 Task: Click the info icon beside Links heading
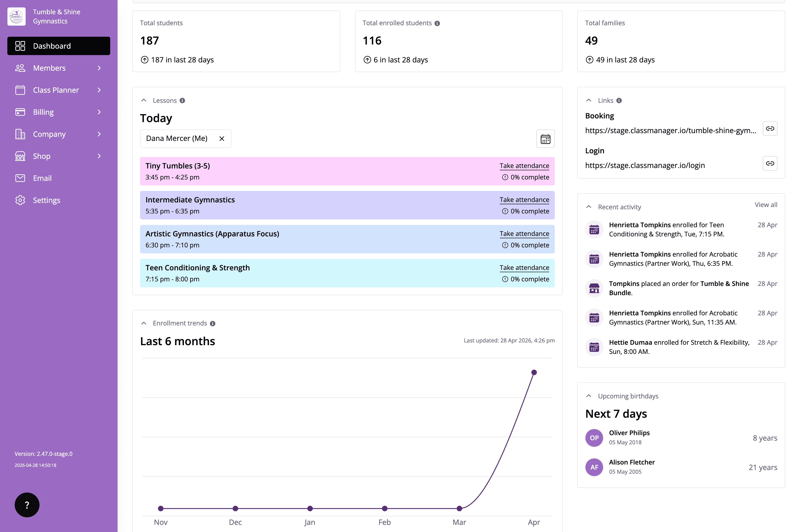pyautogui.click(x=619, y=101)
